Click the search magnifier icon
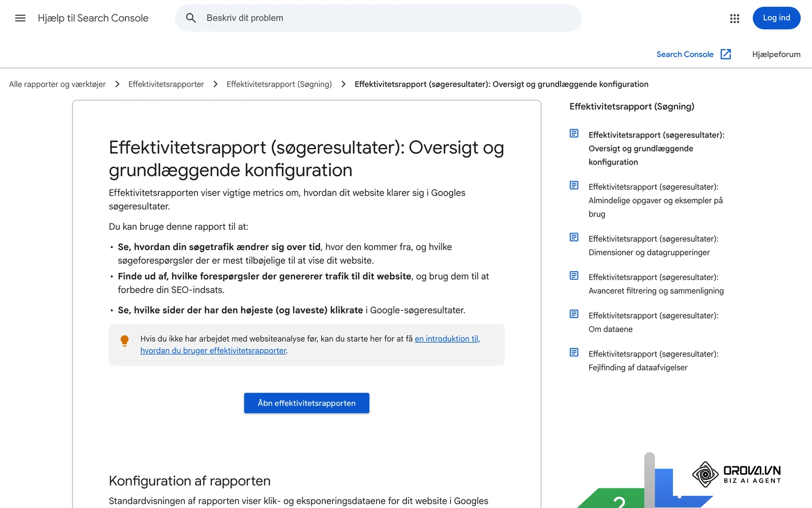Screen dimensions: 812x508 [x=191, y=18]
